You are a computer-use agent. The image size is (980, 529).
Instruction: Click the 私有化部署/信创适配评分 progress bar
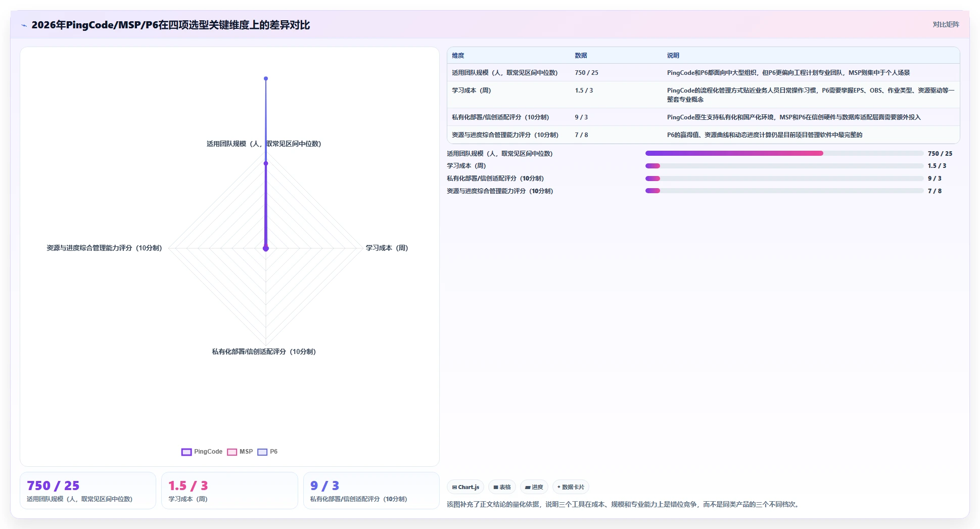(784, 179)
